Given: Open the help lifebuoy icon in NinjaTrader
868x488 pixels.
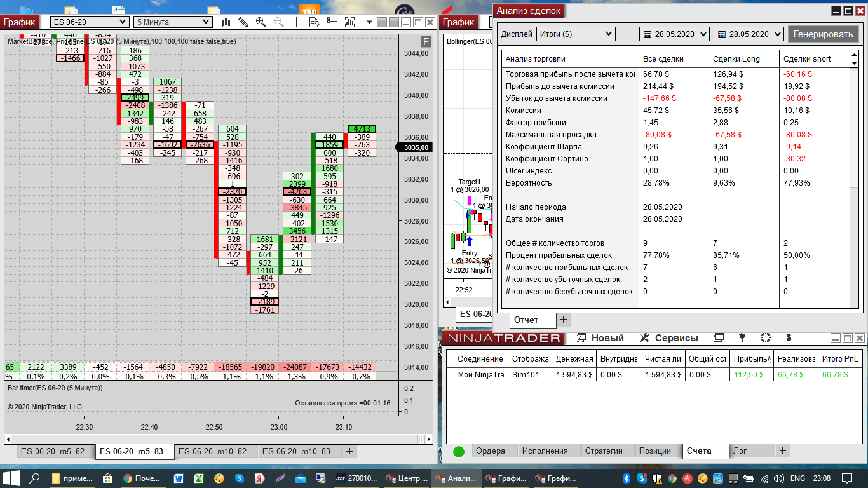Looking at the screenshot, I should [x=766, y=338].
